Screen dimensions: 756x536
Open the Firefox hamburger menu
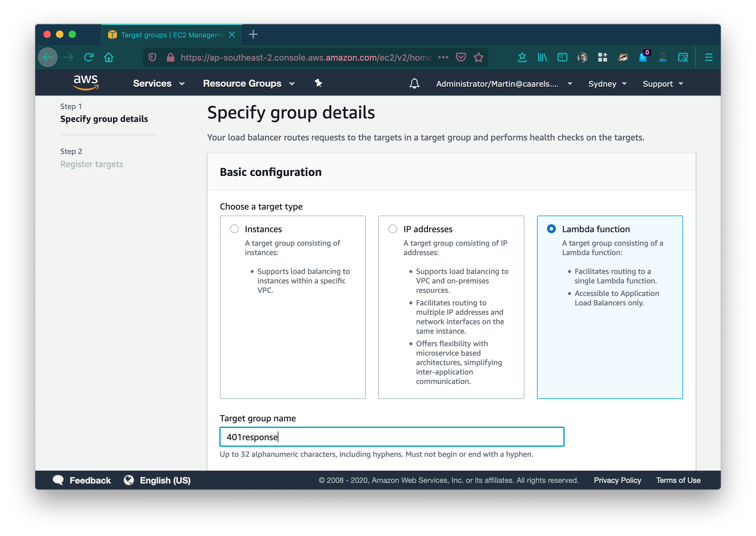click(x=709, y=57)
